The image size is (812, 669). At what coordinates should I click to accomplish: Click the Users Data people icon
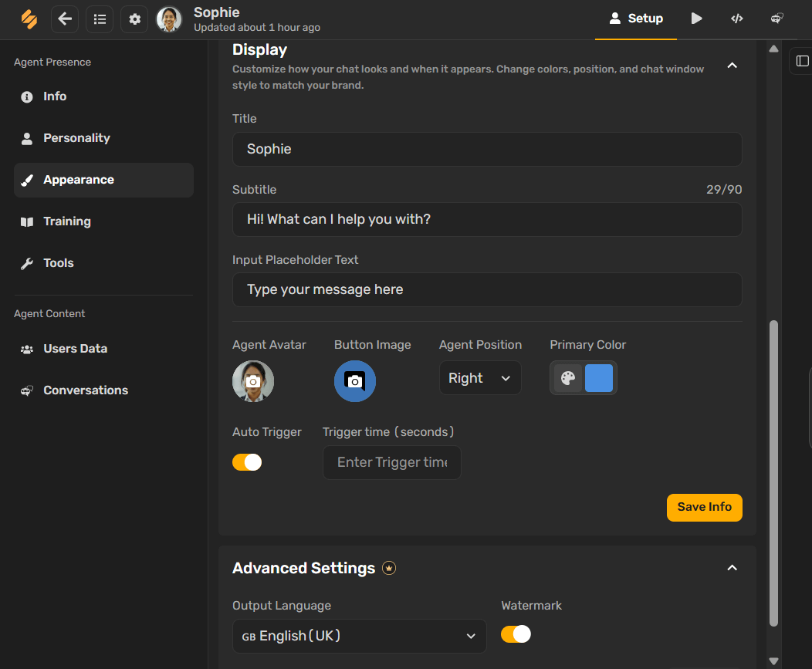pos(27,350)
